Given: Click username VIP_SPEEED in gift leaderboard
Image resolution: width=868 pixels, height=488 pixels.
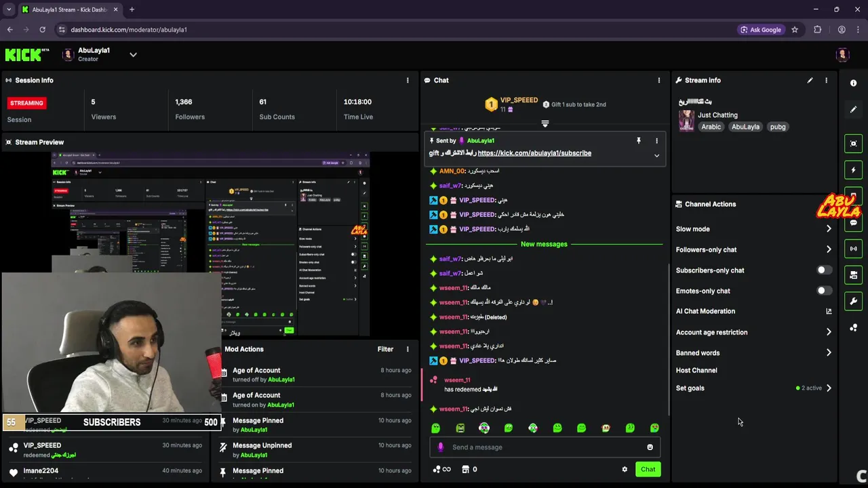Looking at the screenshot, I should point(519,100).
